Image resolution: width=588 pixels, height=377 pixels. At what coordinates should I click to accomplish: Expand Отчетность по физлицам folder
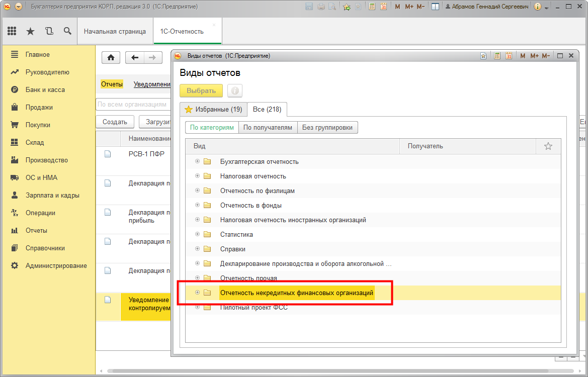[x=197, y=191]
